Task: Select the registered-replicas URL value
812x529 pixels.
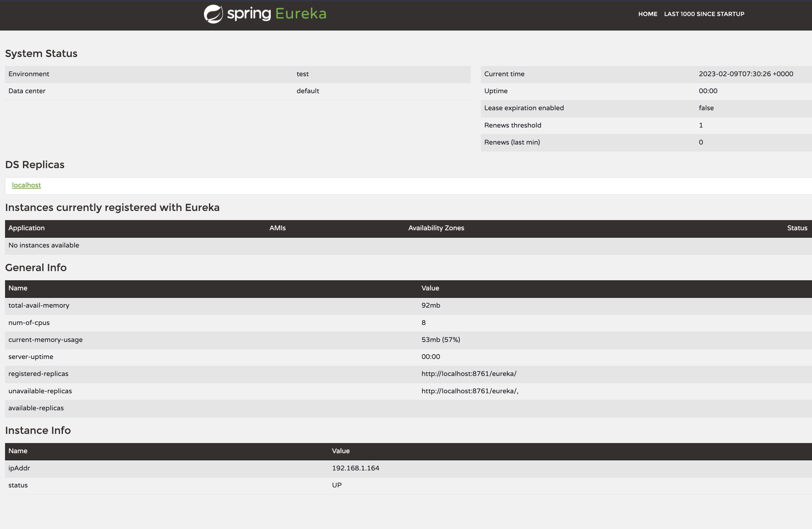Action: click(x=469, y=374)
